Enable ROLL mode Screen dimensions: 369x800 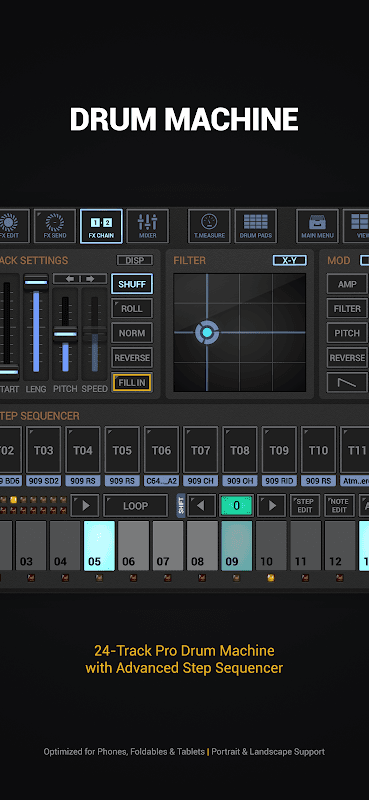[x=132, y=308]
